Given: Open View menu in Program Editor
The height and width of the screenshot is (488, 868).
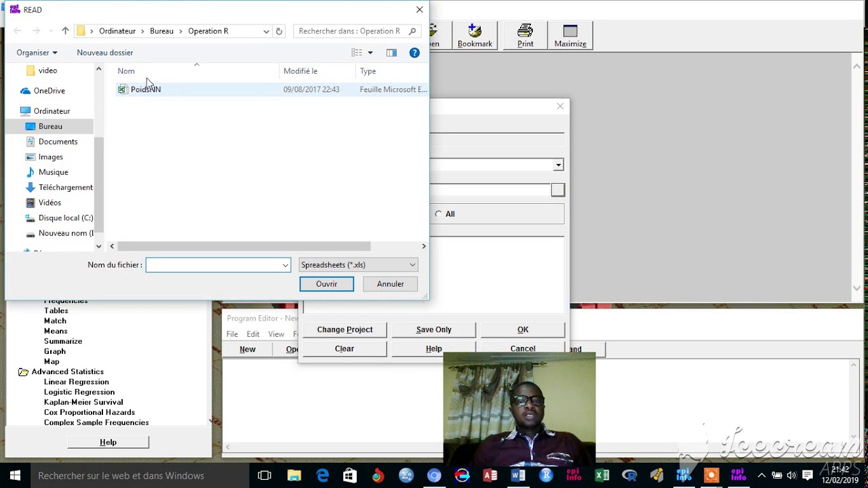Looking at the screenshot, I should tap(276, 334).
